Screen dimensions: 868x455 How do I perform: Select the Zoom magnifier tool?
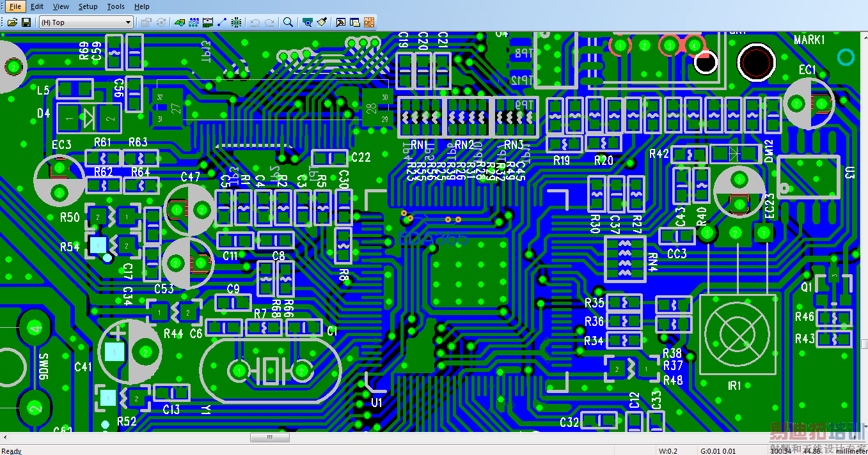(x=288, y=22)
